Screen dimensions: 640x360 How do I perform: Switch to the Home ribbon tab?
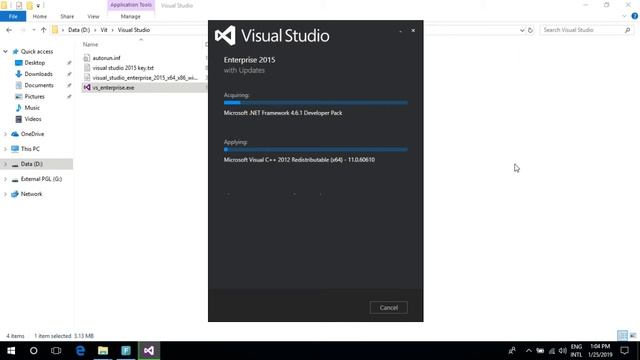point(40,16)
